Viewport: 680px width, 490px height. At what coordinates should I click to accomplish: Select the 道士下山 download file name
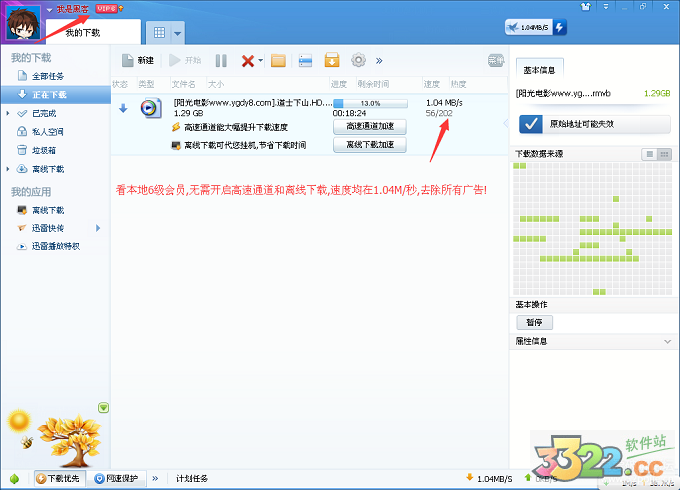click(253, 103)
